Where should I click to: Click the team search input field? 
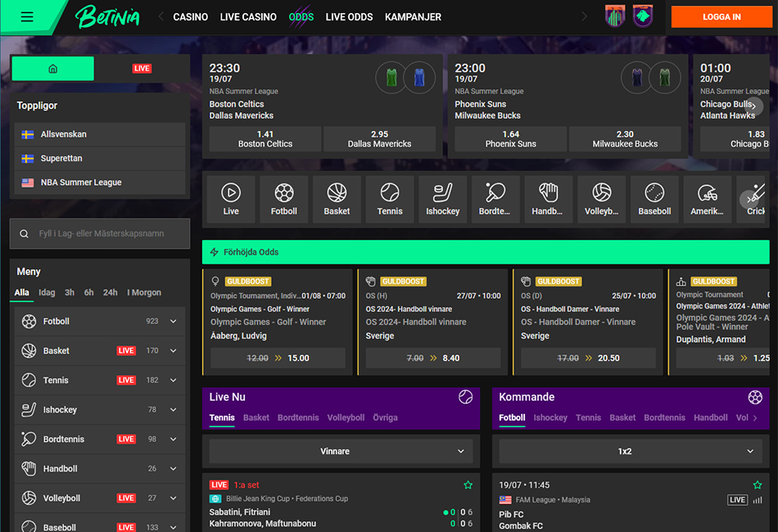pyautogui.click(x=100, y=233)
